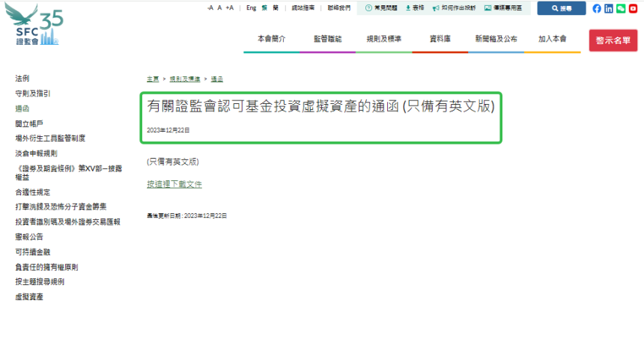This screenshot has height=339, width=644.
Task: Expand the 規則及標準 navigation menu
Action: 382,39
